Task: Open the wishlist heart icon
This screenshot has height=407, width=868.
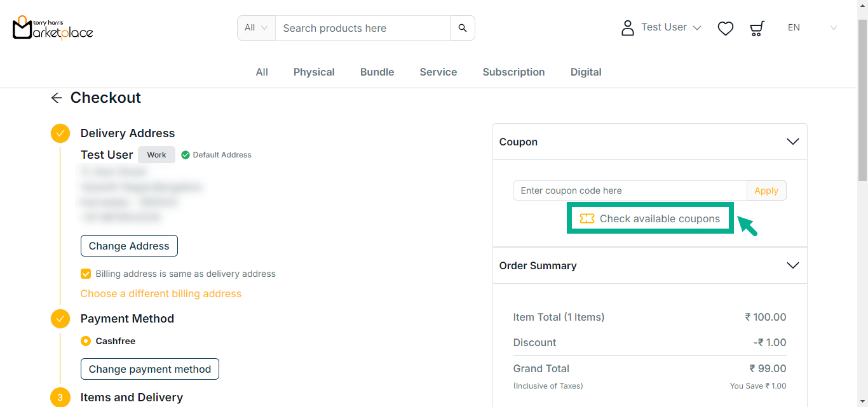Action: pyautogui.click(x=725, y=28)
